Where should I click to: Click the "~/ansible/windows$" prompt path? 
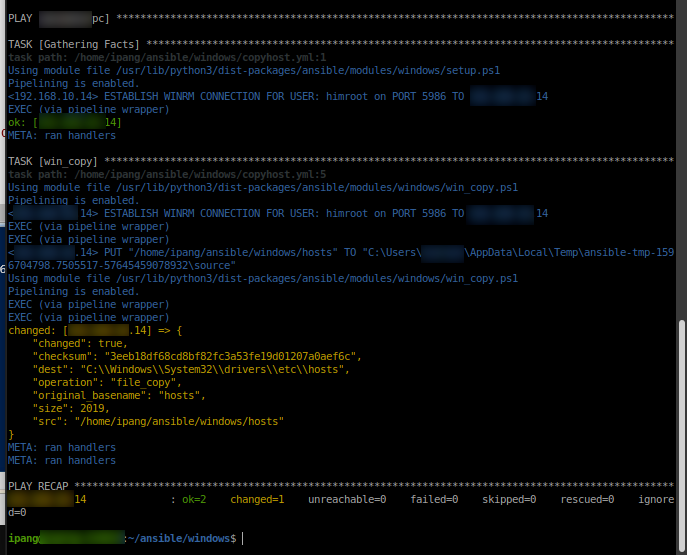click(180, 539)
